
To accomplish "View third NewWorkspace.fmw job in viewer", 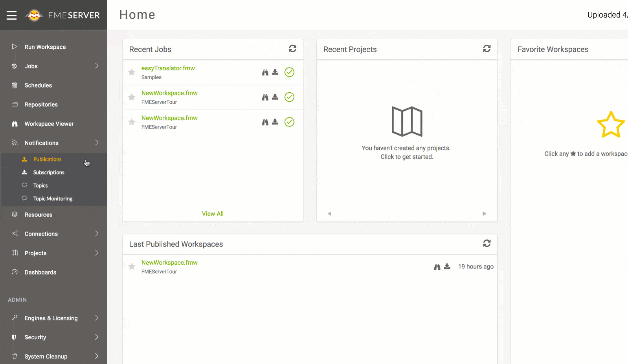I will point(265,122).
